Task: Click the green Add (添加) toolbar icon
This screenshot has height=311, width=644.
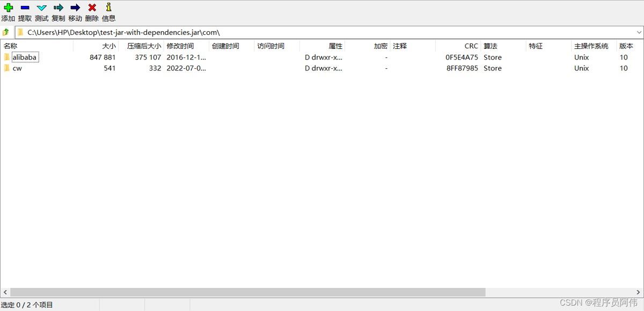Action: click(8, 8)
